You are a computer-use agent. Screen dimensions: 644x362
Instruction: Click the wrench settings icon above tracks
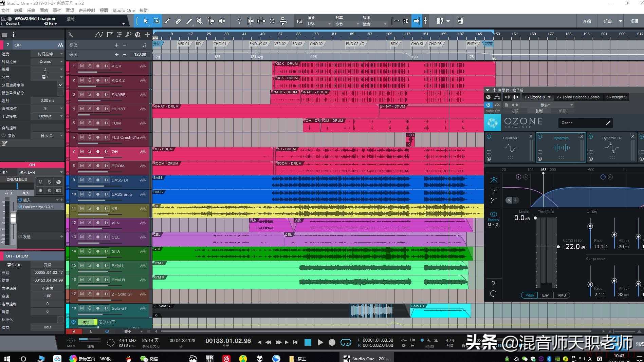[70, 35]
